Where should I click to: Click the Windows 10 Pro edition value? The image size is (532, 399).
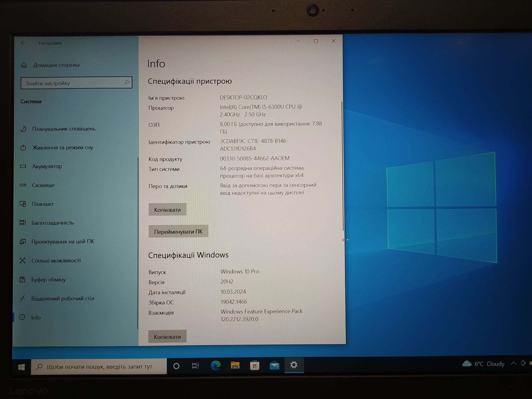[239, 271]
